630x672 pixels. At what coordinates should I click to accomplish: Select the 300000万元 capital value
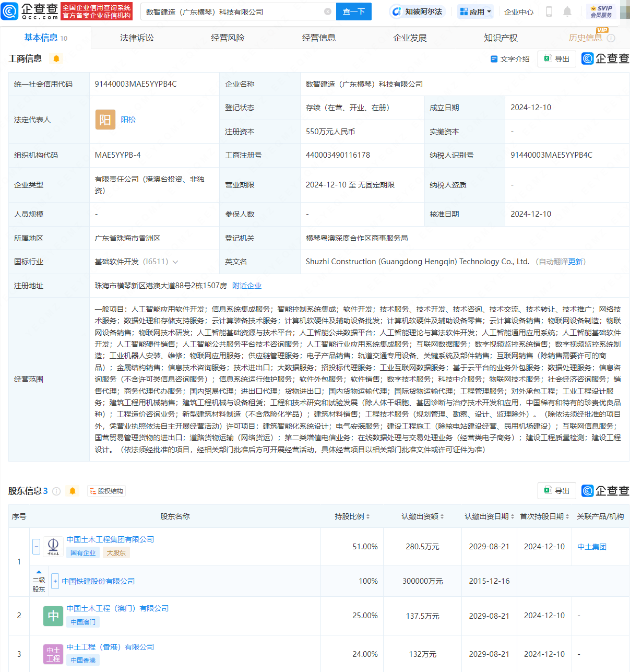tap(422, 581)
